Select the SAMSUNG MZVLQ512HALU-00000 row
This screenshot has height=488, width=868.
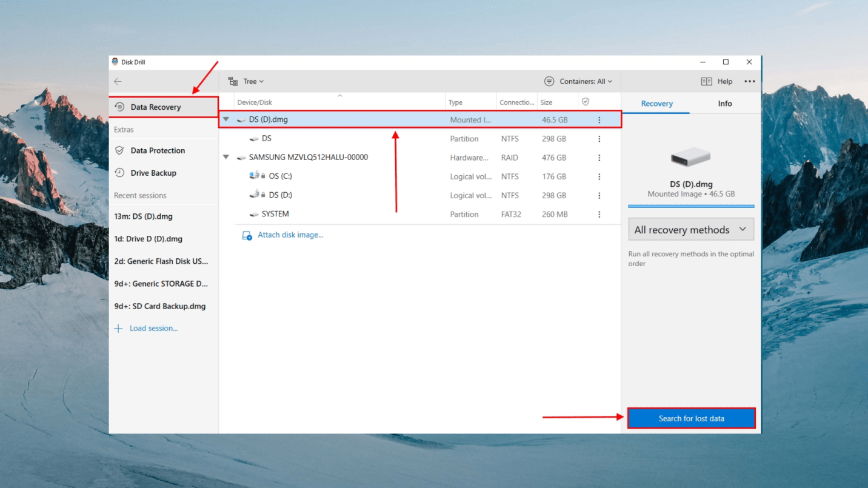420,158
